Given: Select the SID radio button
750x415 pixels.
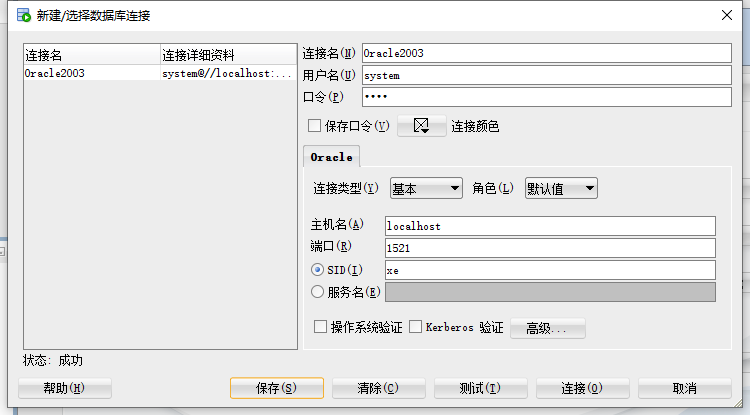Looking at the screenshot, I should point(317,270).
